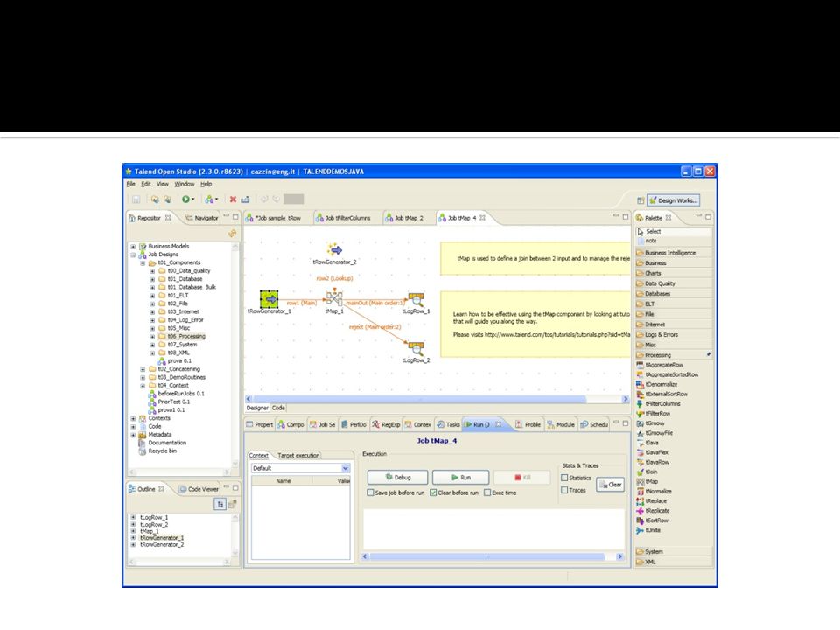Image resolution: width=840 pixels, height=630 pixels.
Task: Click the refresh icon in the Repository panel
Action: pyautogui.click(x=232, y=234)
